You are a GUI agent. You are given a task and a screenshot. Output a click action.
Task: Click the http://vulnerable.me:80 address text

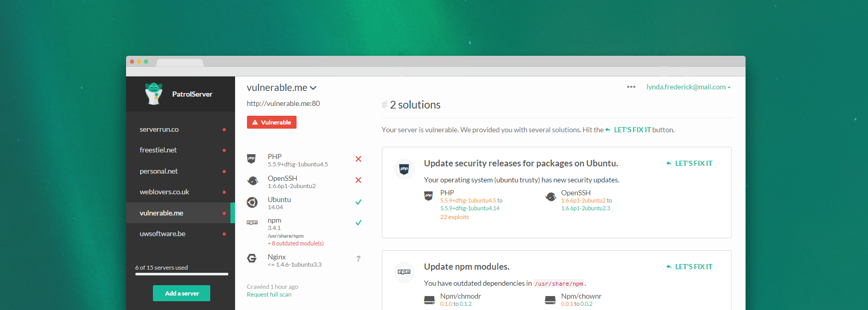tap(283, 103)
